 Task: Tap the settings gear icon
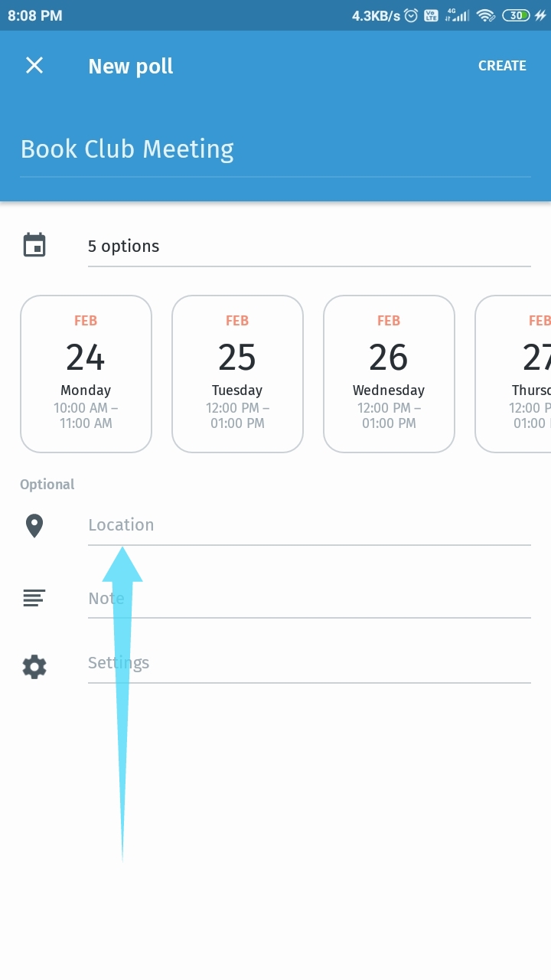tap(34, 667)
